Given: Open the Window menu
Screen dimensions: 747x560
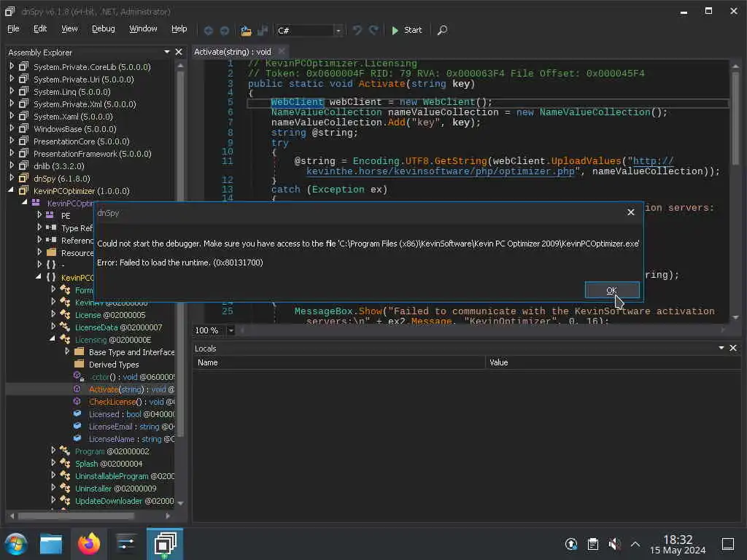Looking at the screenshot, I should coord(143,29).
